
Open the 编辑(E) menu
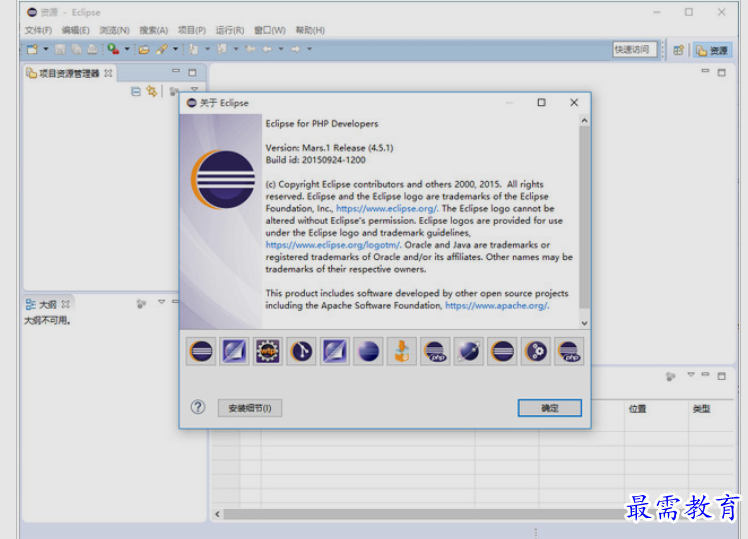(75, 31)
